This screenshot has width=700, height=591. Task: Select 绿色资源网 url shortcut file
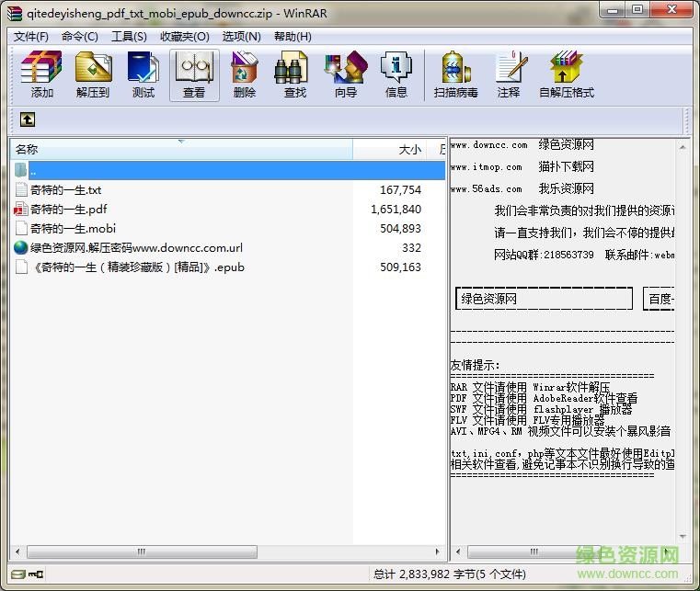pyautogui.click(x=136, y=248)
